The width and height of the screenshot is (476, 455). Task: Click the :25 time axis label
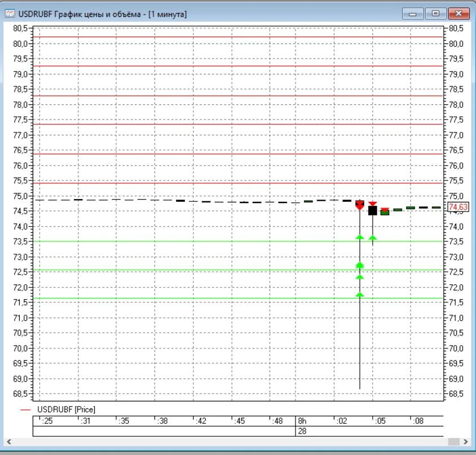pos(47,421)
